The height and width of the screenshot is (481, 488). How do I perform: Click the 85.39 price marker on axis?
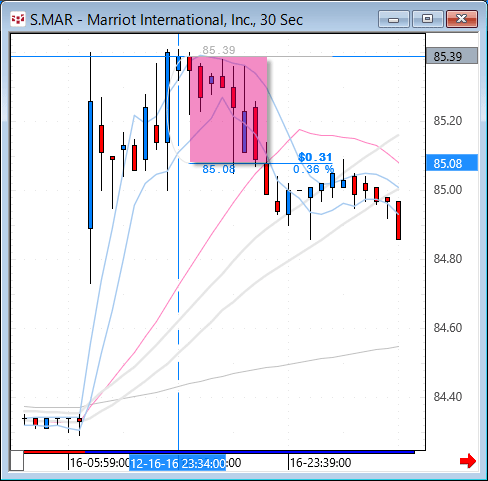point(452,56)
